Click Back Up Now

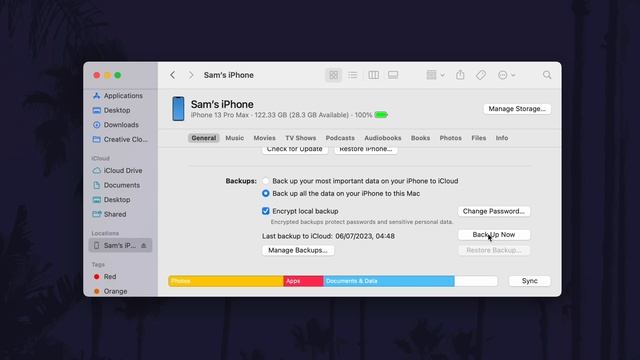tap(494, 235)
